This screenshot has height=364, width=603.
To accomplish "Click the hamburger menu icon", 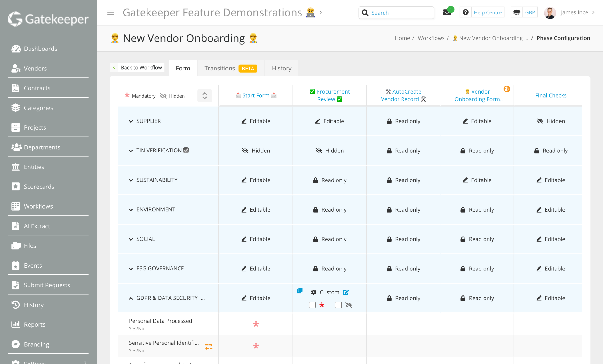I will coord(111,12).
